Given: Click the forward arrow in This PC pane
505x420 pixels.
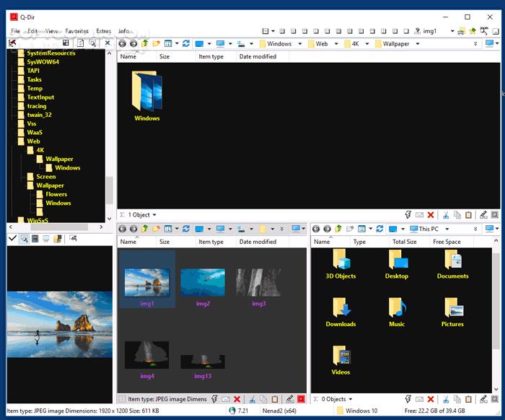Looking at the screenshot, I should (x=327, y=229).
